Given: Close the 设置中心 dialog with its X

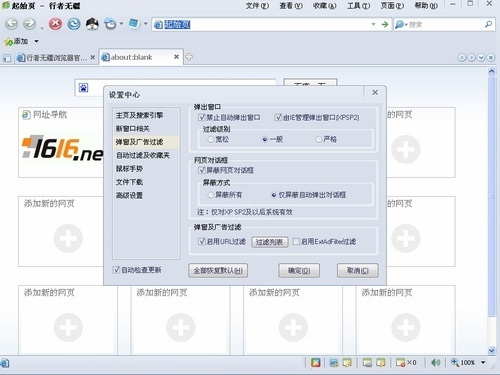Looking at the screenshot, I should pyautogui.click(x=375, y=92).
